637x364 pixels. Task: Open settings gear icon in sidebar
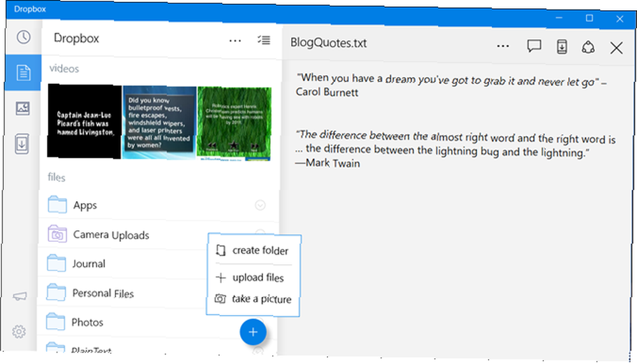point(18,332)
